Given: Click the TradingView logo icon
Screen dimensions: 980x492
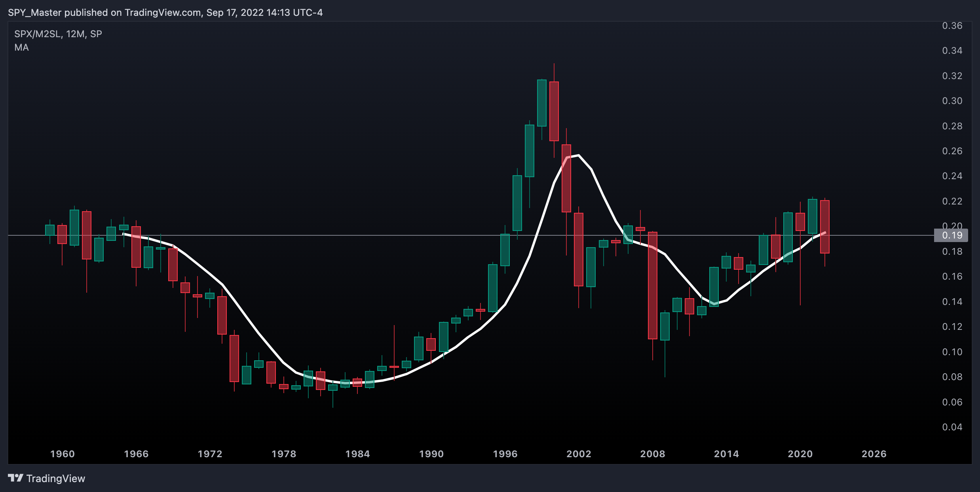Looking at the screenshot, I should [x=15, y=478].
